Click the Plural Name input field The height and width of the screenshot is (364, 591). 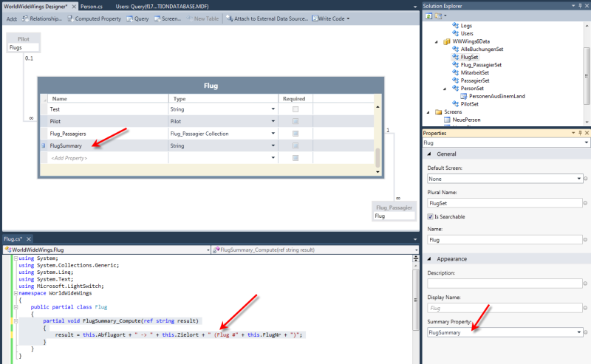pyautogui.click(x=505, y=202)
